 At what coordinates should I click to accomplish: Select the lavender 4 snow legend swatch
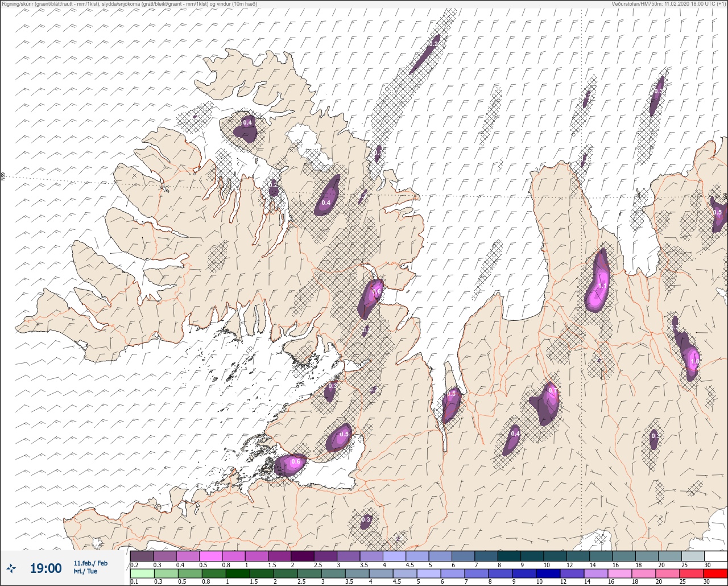pos(394,556)
